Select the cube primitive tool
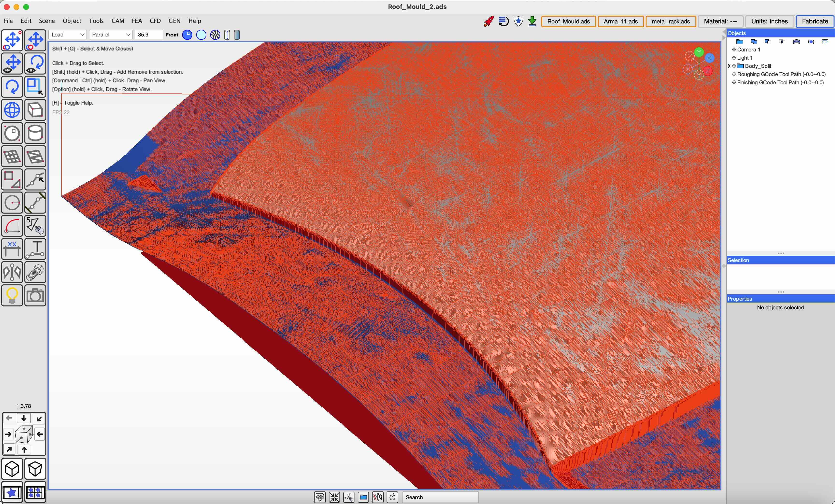835x504 pixels. pos(35,110)
